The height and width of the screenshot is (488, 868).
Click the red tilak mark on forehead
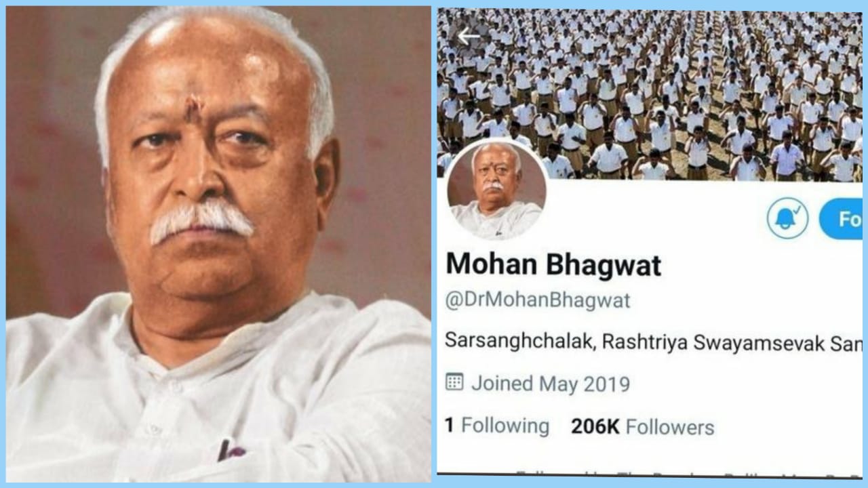click(x=195, y=108)
